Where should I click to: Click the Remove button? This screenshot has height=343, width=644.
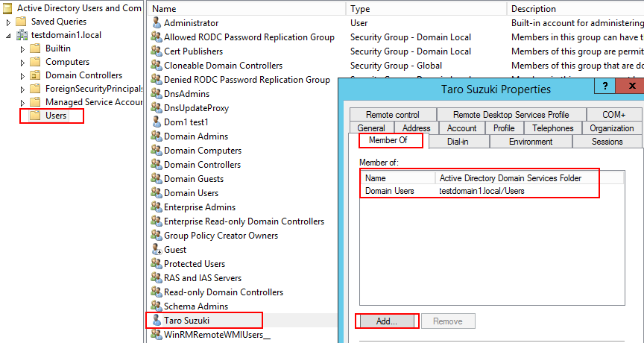[448, 321]
